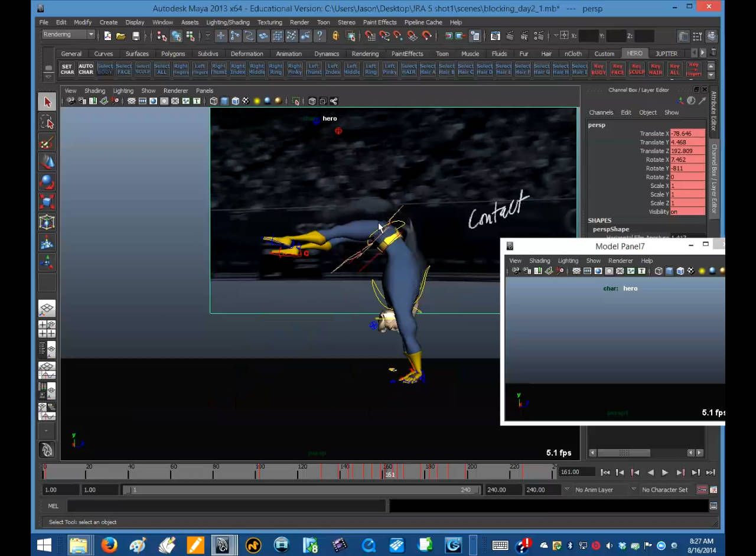The width and height of the screenshot is (756, 556).
Task: Open Panels menu in the main viewport
Action: 204,91
